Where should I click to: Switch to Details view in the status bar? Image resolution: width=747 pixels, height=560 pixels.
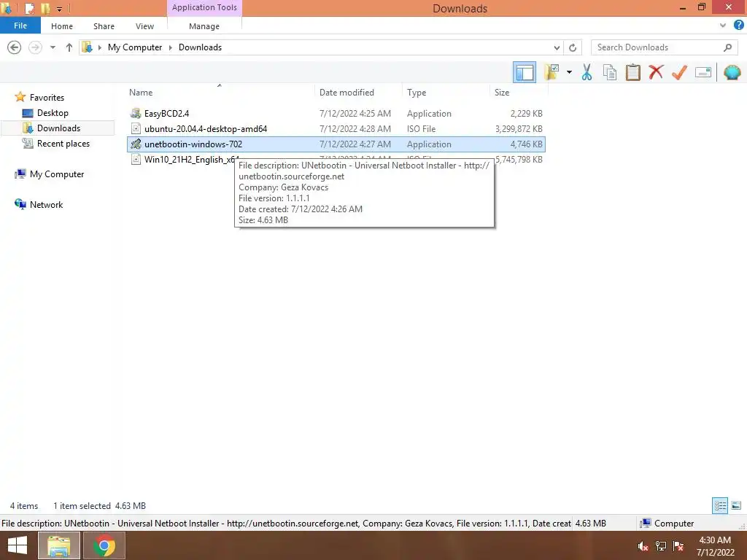tap(720, 505)
